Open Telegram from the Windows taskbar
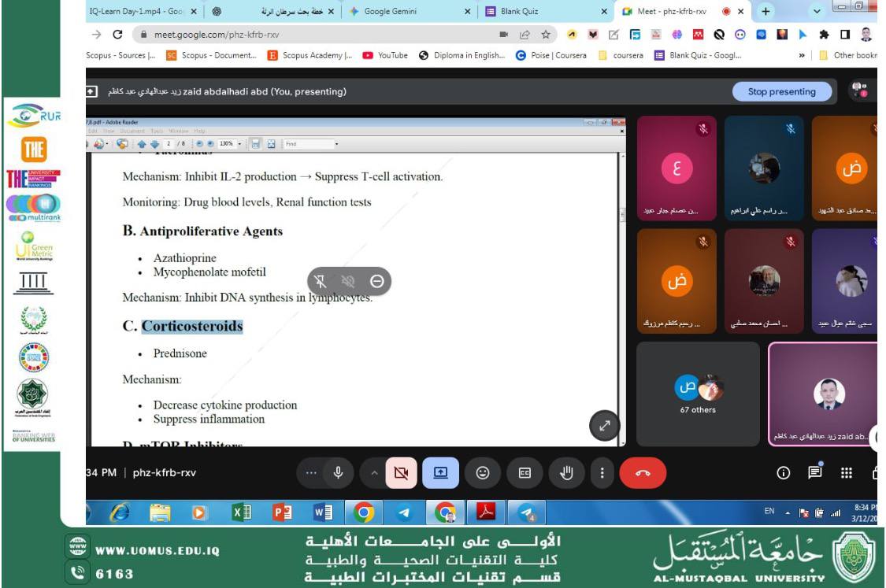886x588 pixels. [405, 513]
